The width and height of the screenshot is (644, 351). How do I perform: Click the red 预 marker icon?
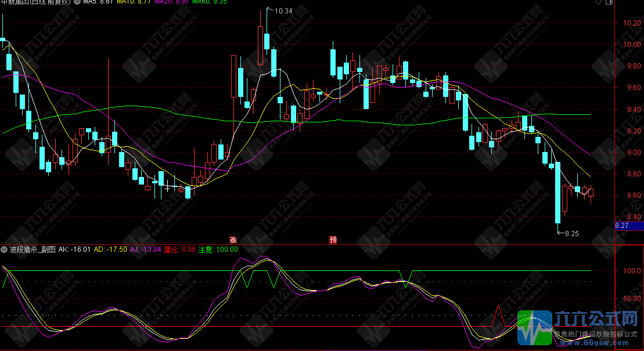coord(333,240)
